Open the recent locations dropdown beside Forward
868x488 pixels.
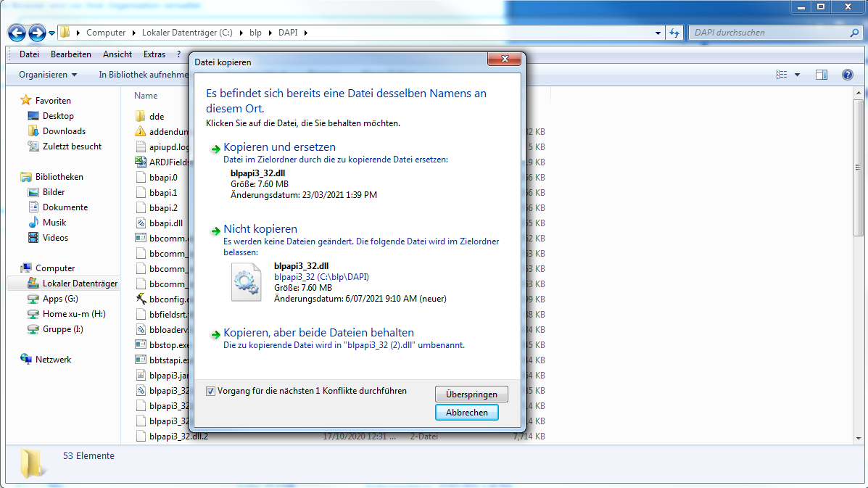click(x=51, y=33)
